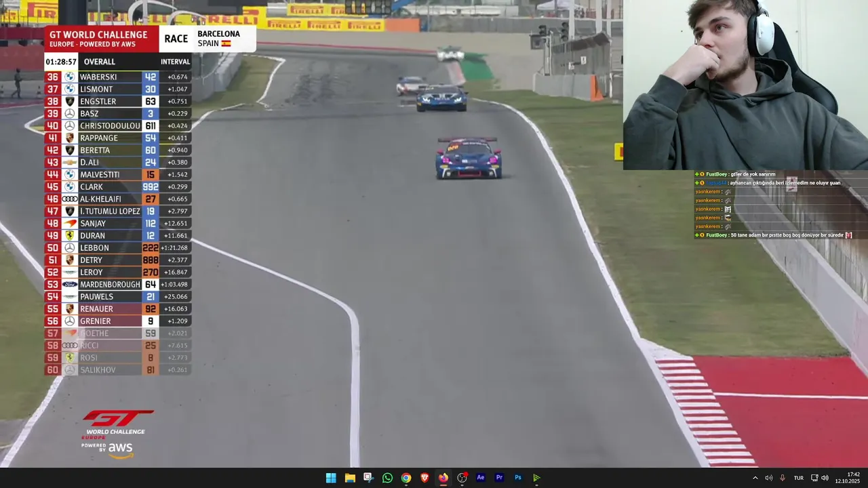
Task: Select the MALVESTITI row in standings
Action: 118,174
